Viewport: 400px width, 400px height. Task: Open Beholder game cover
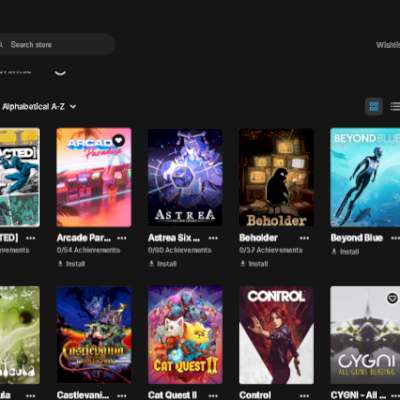point(276,177)
